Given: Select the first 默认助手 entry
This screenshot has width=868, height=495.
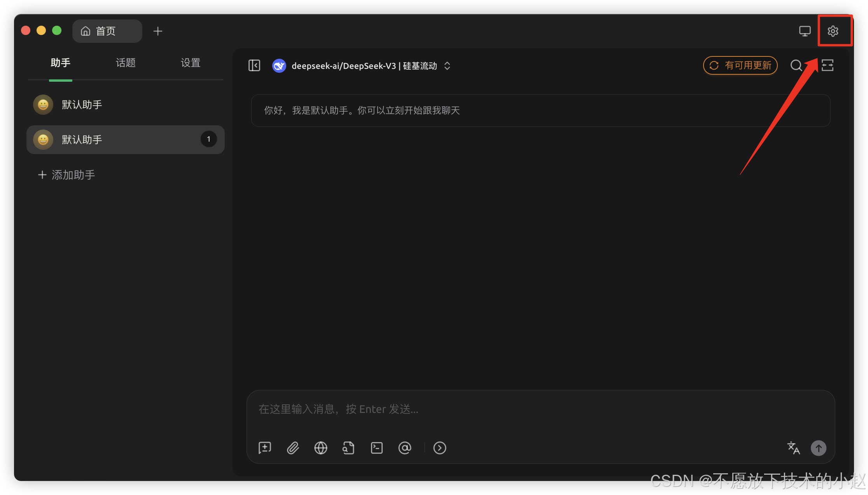Looking at the screenshot, I should [126, 105].
